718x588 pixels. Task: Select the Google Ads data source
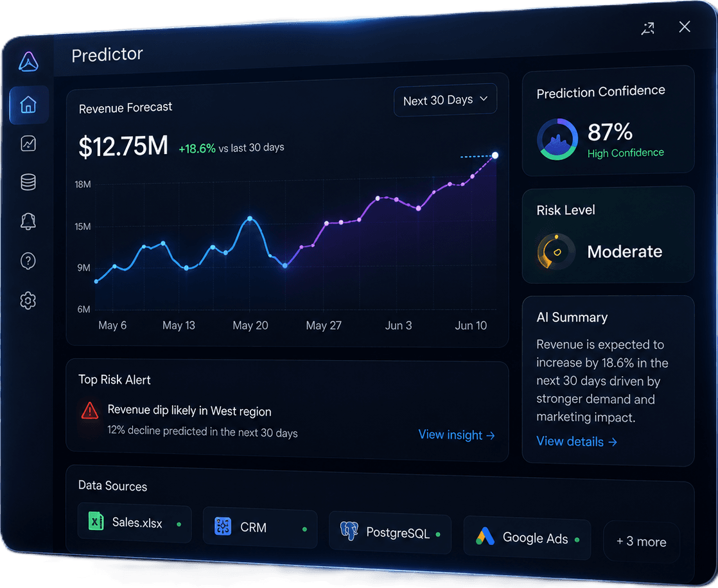tap(527, 538)
